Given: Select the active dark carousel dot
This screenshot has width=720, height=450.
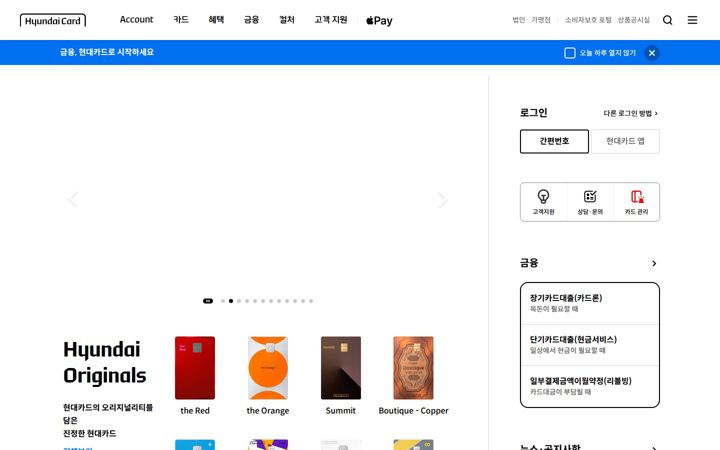Looking at the screenshot, I should 231,301.
